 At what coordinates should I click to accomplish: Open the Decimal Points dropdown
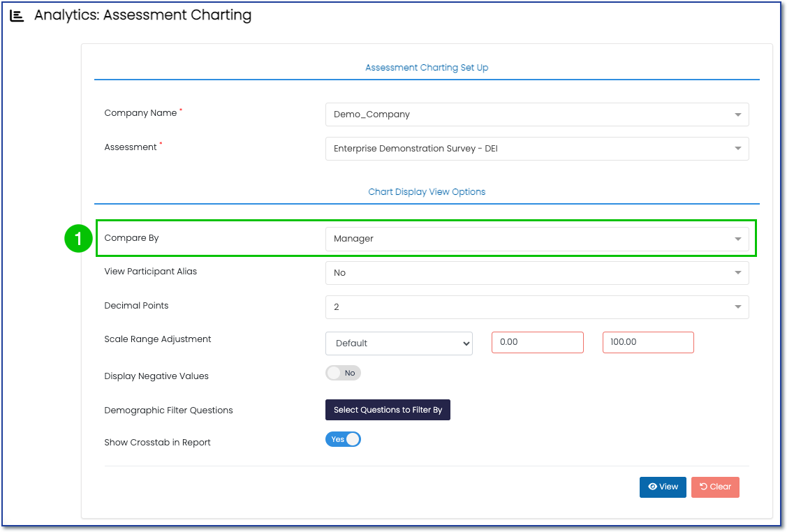point(536,307)
